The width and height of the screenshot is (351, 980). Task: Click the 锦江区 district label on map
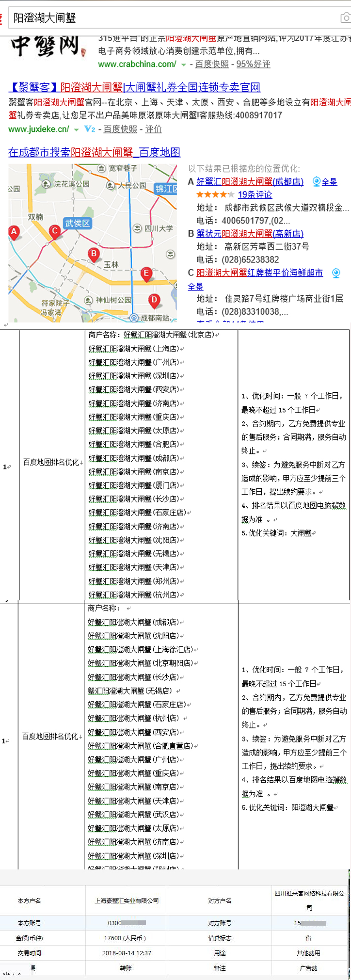[x=166, y=189]
